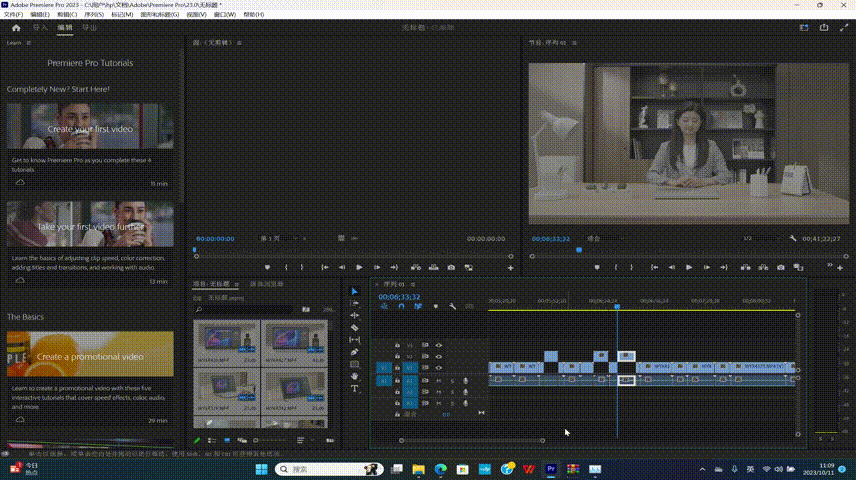Switch to the Export workspace tab
This screenshot has height=480, width=856.
(90, 27)
